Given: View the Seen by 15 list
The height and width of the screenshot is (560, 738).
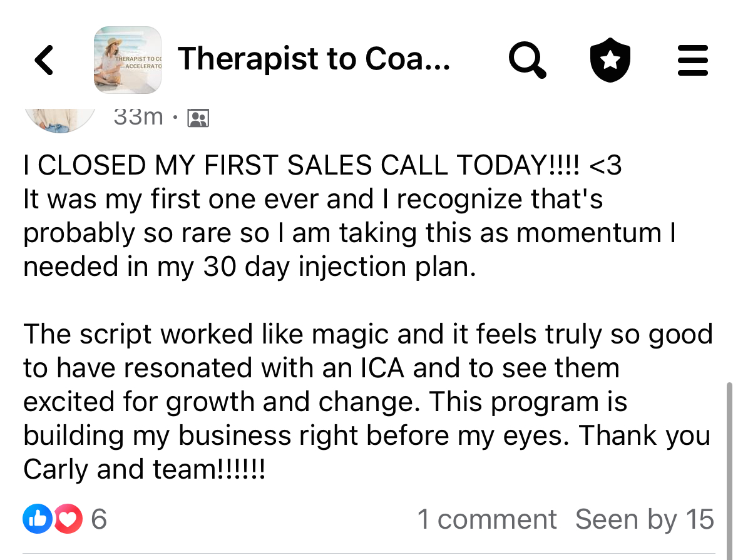Looking at the screenshot, I should pyautogui.click(x=644, y=519).
